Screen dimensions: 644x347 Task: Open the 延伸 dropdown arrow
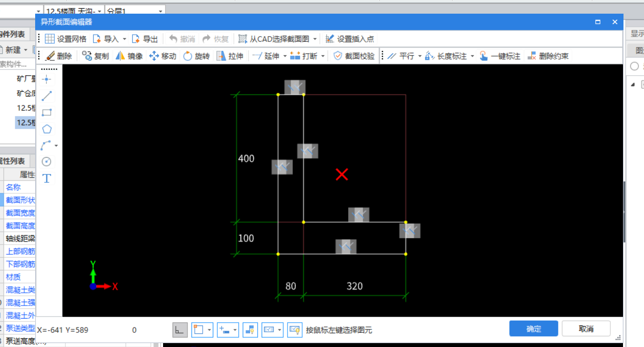coord(285,56)
